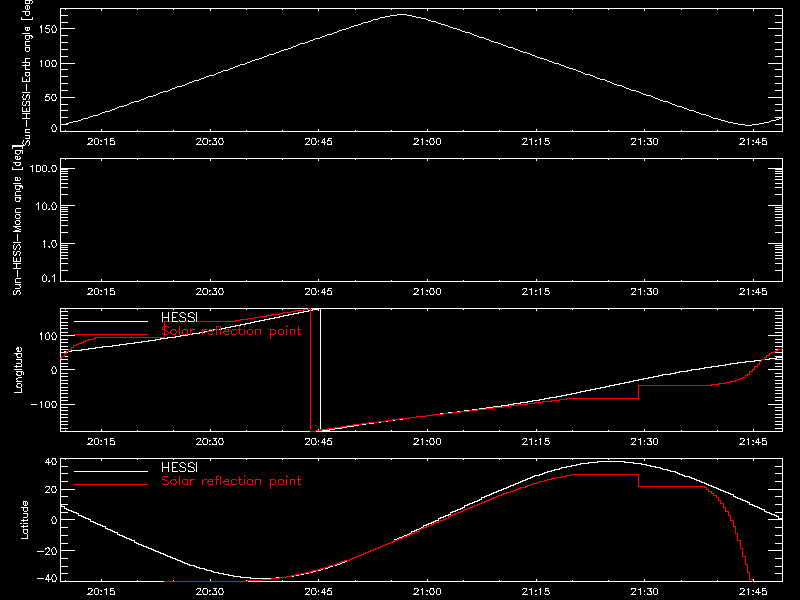Click the 100 tick on Earth angle plot

pos(47,63)
